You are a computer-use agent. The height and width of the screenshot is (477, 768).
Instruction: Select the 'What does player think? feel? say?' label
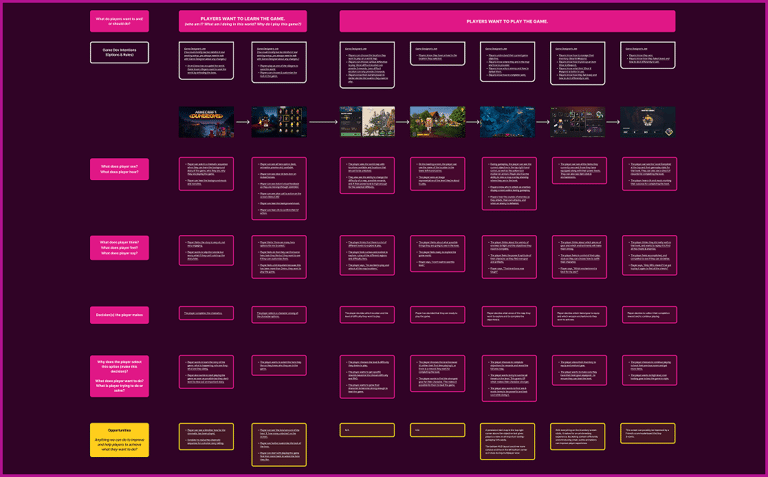tap(120, 248)
